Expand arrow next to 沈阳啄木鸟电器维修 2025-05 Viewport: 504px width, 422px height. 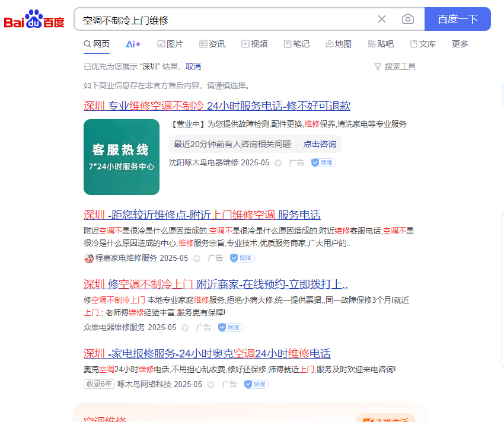pos(278,163)
